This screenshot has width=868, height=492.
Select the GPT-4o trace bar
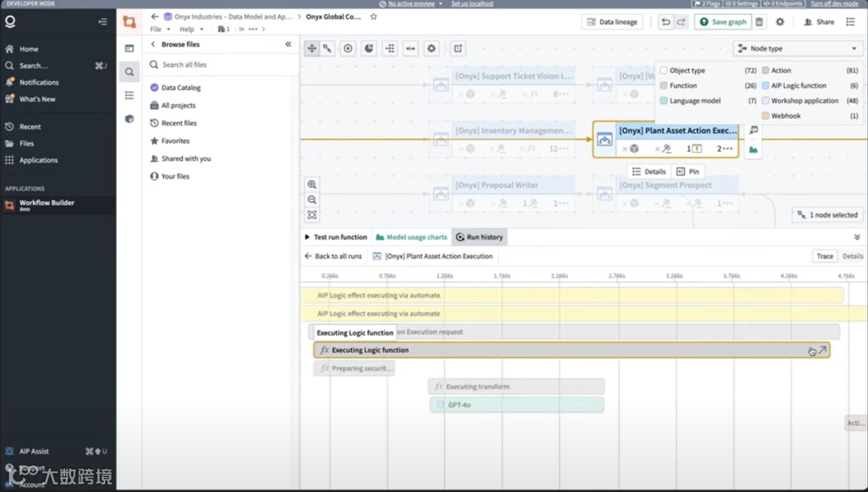[517, 404]
